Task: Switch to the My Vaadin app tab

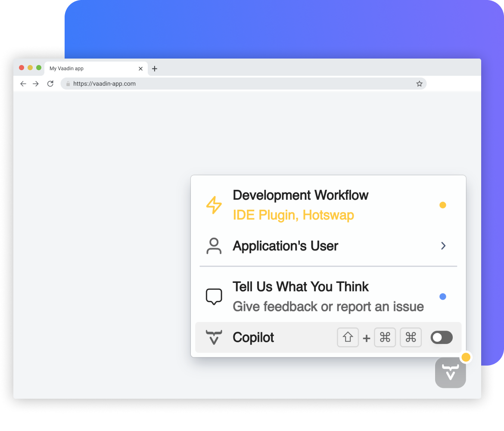Action: (x=86, y=68)
